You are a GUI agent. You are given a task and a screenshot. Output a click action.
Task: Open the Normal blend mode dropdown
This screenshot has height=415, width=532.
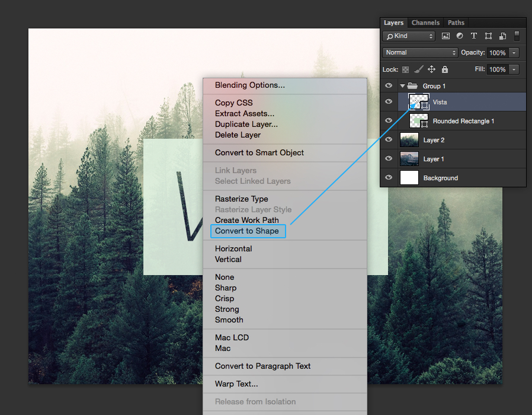419,52
